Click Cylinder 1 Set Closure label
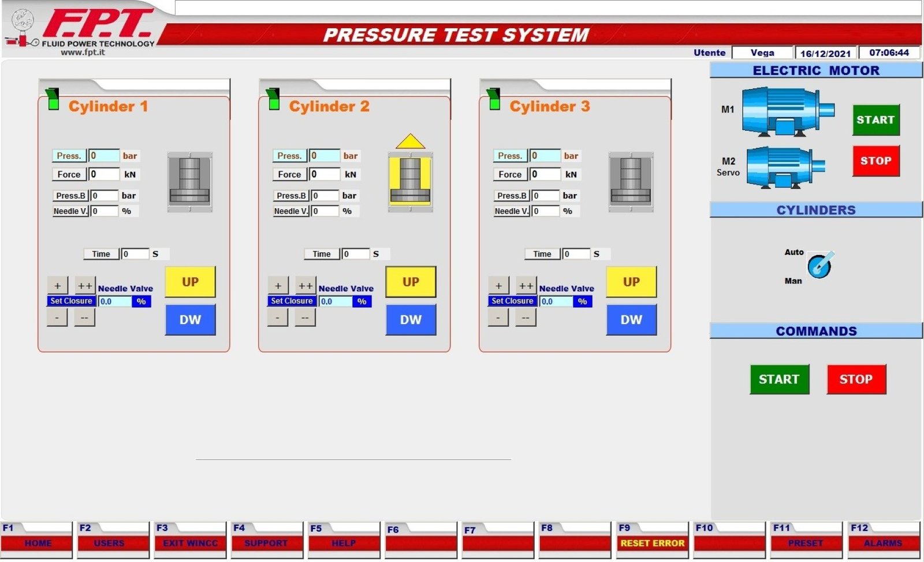 (x=71, y=301)
